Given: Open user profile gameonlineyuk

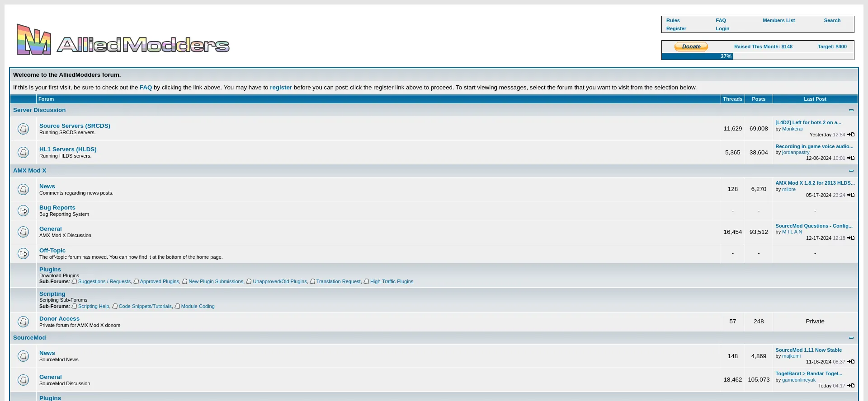Looking at the screenshot, I should click(799, 380).
